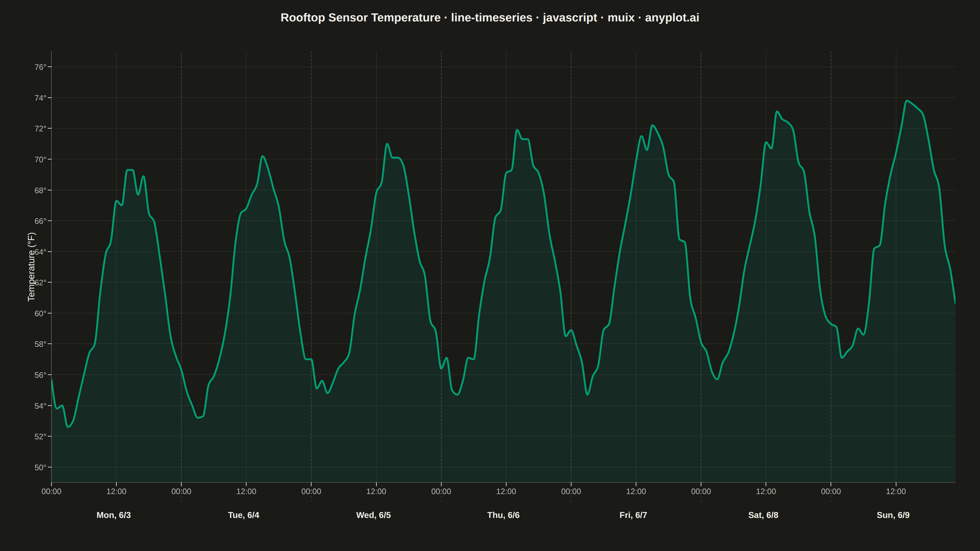Select the Fri, 6/7 day label

point(633,515)
